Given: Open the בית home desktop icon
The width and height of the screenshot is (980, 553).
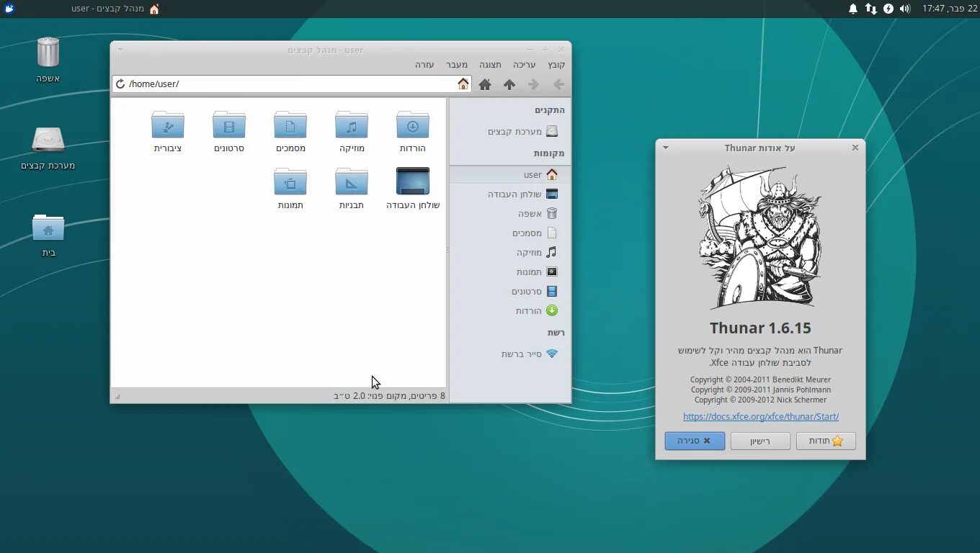Looking at the screenshot, I should click(x=48, y=228).
